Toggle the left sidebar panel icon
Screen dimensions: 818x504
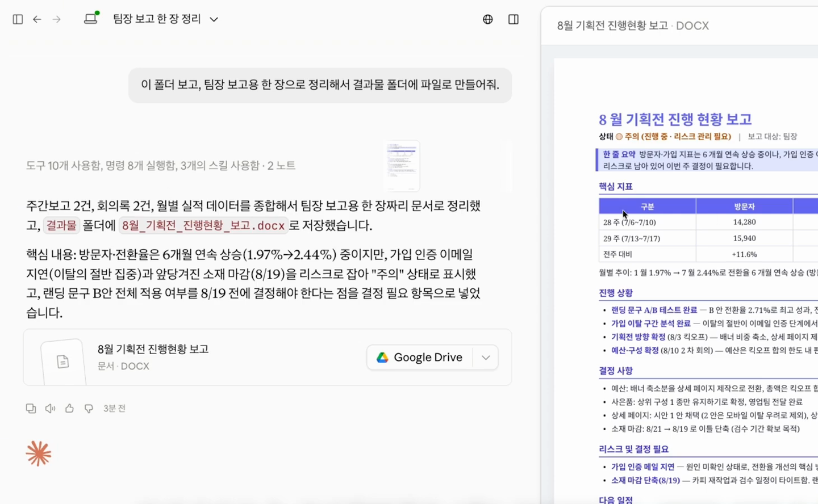(x=18, y=19)
